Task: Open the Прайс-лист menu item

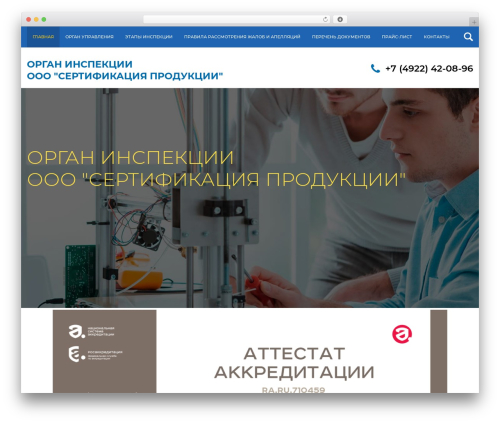Action: coord(397,37)
